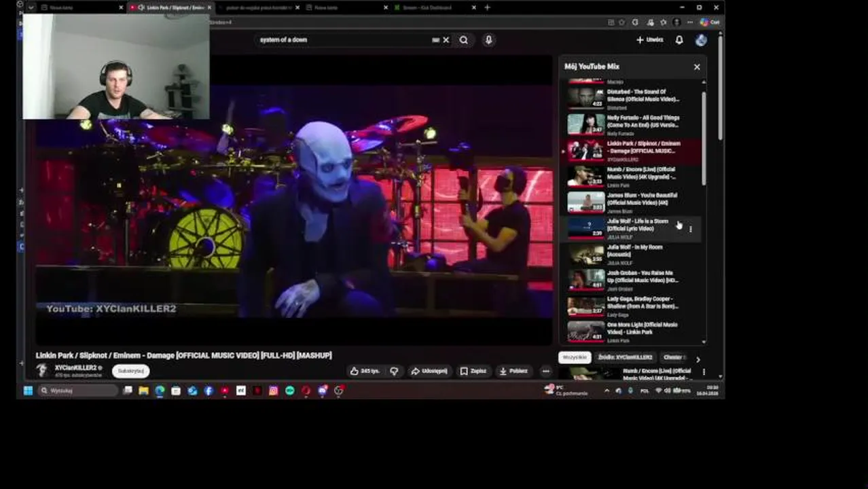Screen dimensions: 868x489
Task: Open XYClanKILLER2 channel name link
Action: (75, 367)
